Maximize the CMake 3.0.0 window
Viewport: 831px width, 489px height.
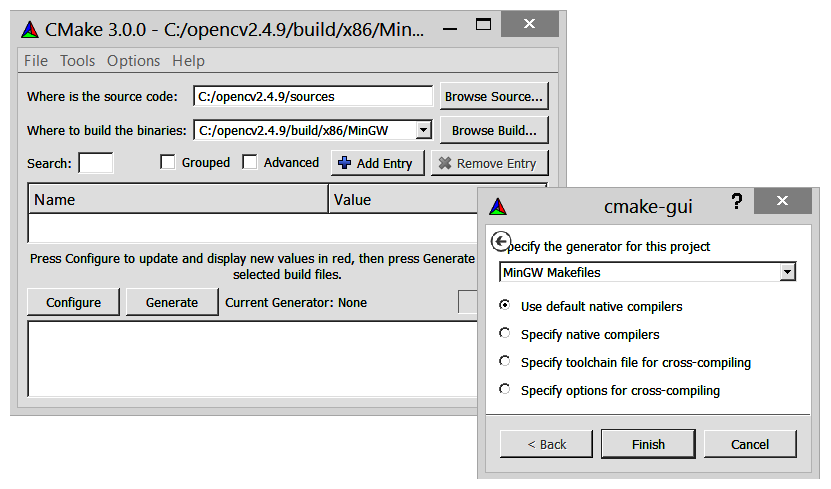coord(483,24)
